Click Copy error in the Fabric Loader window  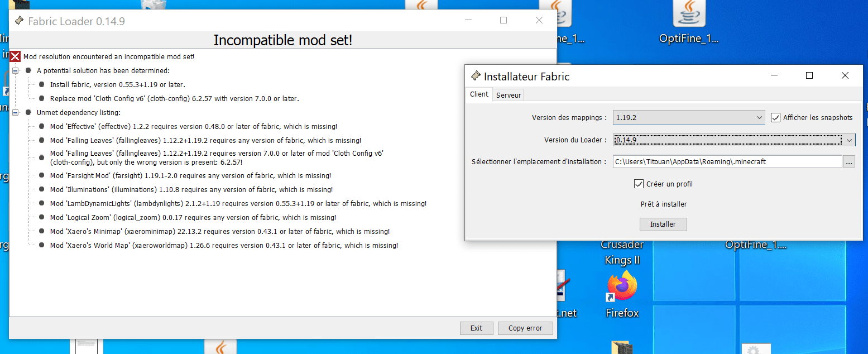coord(525,328)
